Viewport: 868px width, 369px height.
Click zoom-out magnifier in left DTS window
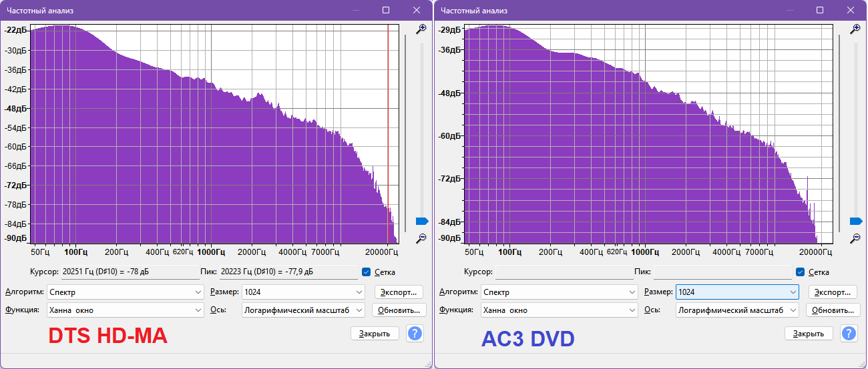click(421, 238)
